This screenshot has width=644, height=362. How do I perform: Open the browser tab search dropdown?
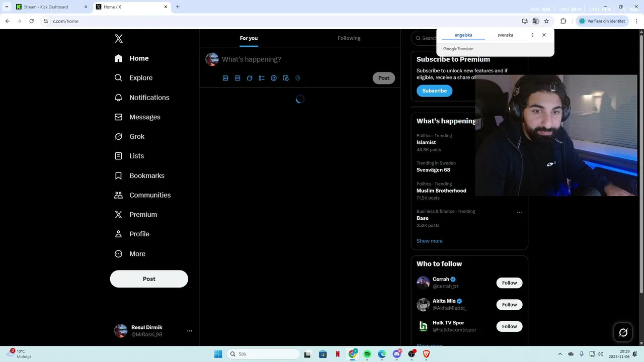pyautogui.click(x=7, y=7)
